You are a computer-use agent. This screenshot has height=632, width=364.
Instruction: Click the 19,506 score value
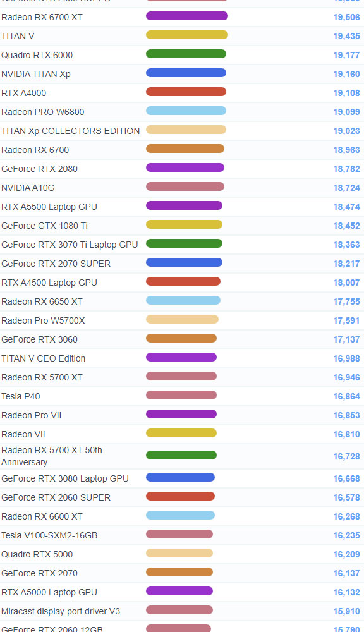coord(346,17)
